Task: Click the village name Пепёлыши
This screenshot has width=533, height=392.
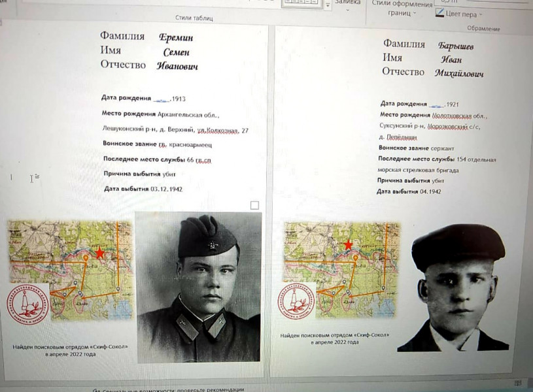Action: point(402,137)
